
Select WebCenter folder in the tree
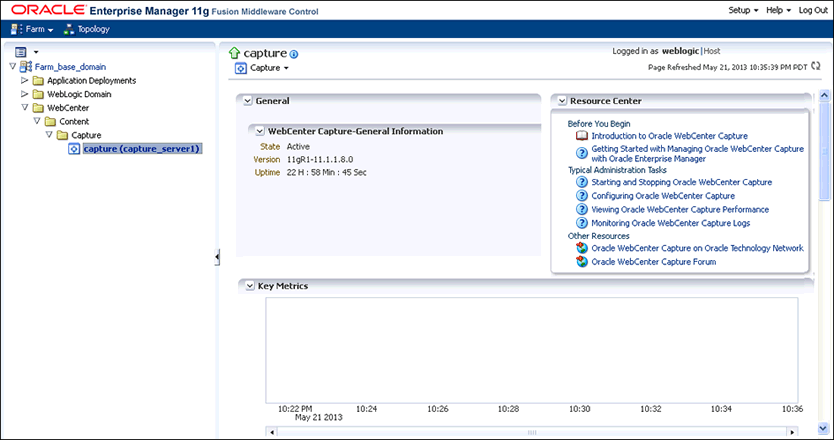tap(68, 108)
